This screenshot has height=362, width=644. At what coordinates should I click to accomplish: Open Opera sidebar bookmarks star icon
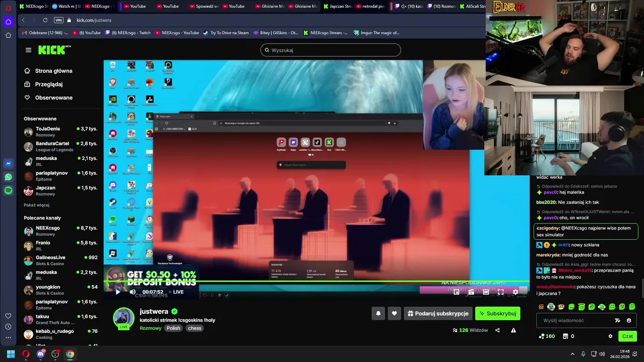pyautogui.click(x=8, y=35)
